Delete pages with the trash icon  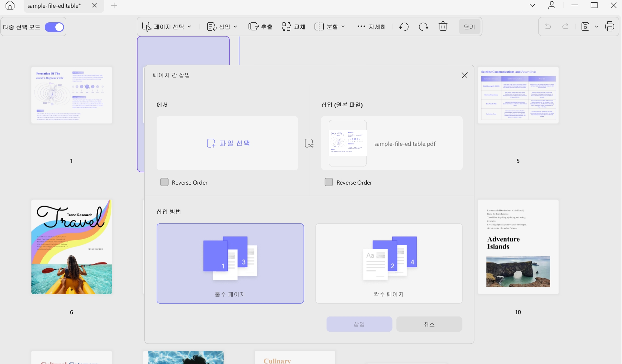point(443,27)
